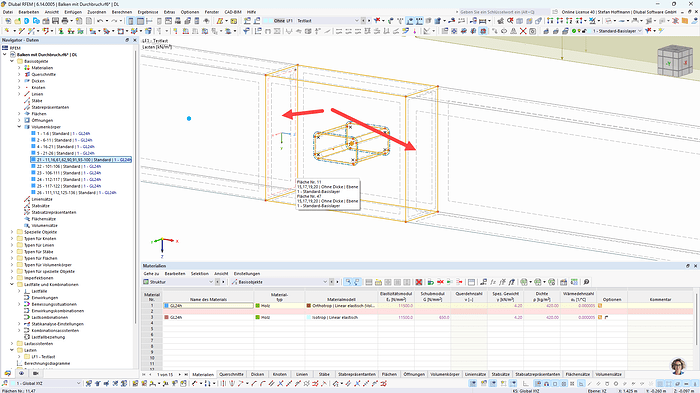Switch to the Querschnitte table tab
700x393 pixels.
231,374
